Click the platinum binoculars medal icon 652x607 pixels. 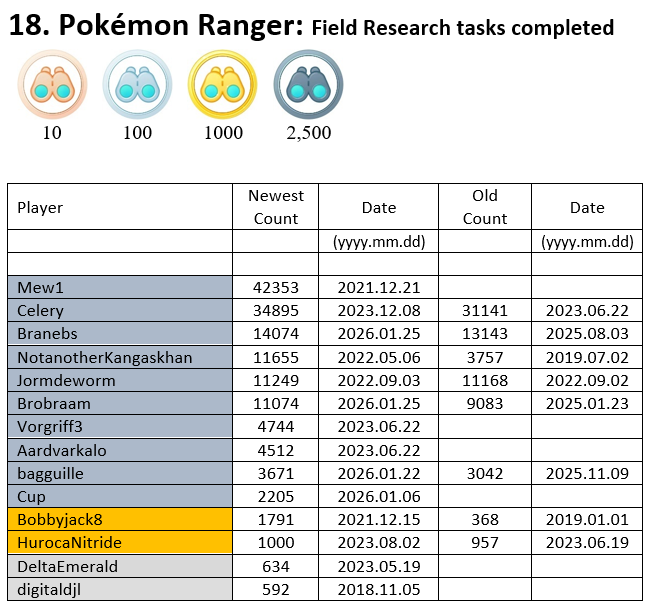point(308,85)
